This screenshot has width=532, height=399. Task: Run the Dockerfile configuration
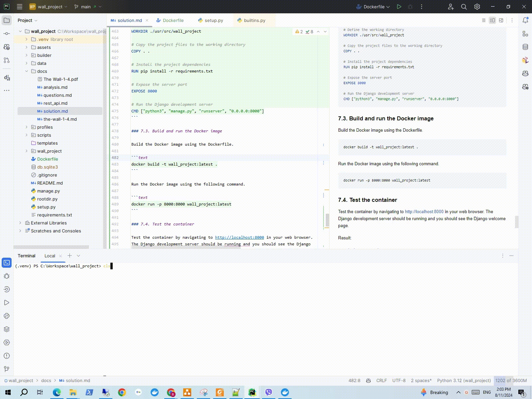399,7
